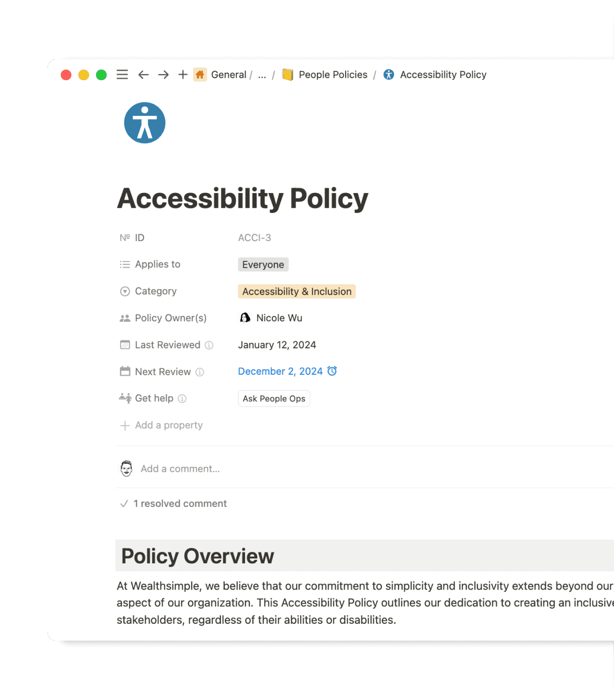This screenshot has width=614, height=700.
Task: Click the avatar next to Add a comment
Action: click(126, 468)
